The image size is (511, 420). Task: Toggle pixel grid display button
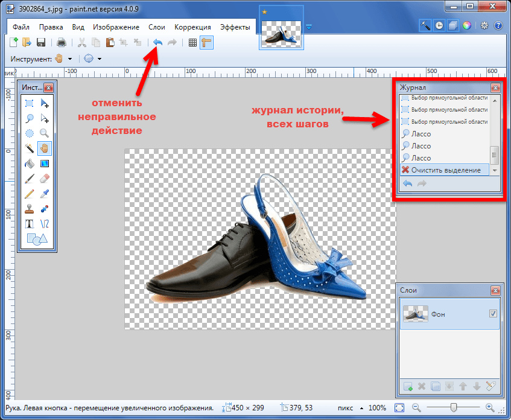pyautogui.click(x=192, y=42)
